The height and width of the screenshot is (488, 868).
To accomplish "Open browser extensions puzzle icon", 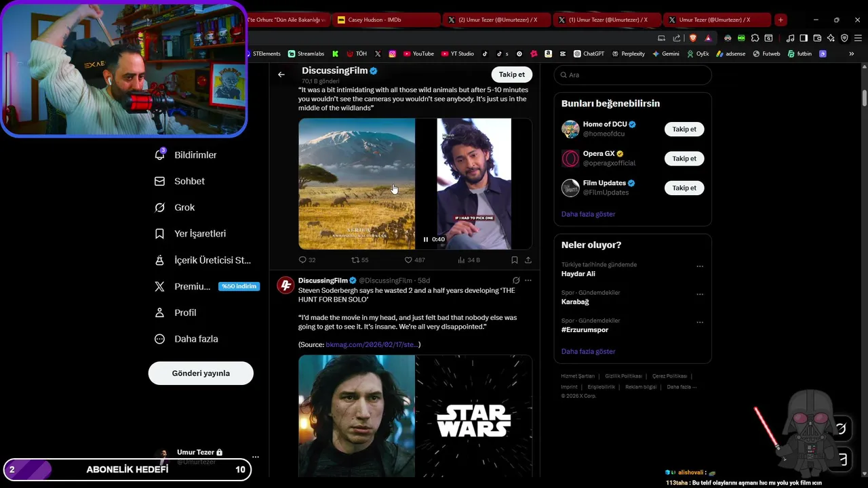I will point(755,38).
